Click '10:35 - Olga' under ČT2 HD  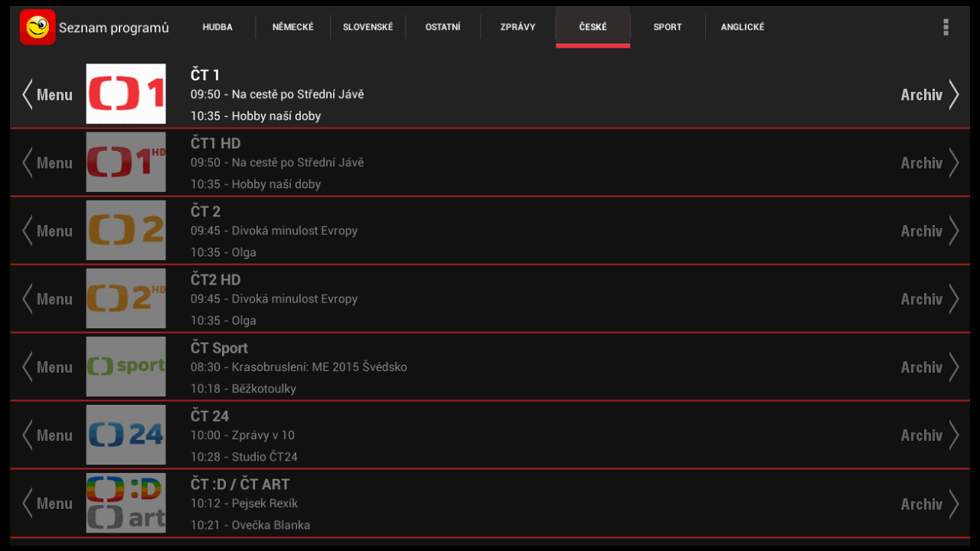(224, 321)
